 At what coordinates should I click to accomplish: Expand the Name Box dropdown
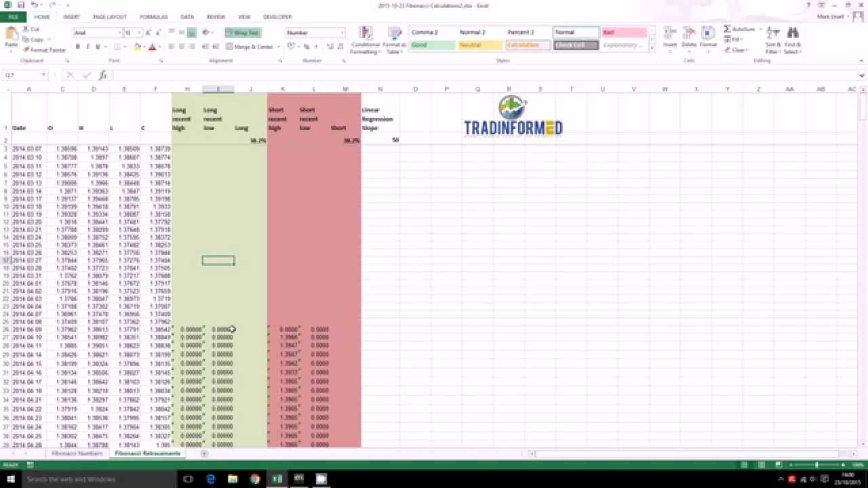point(44,75)
